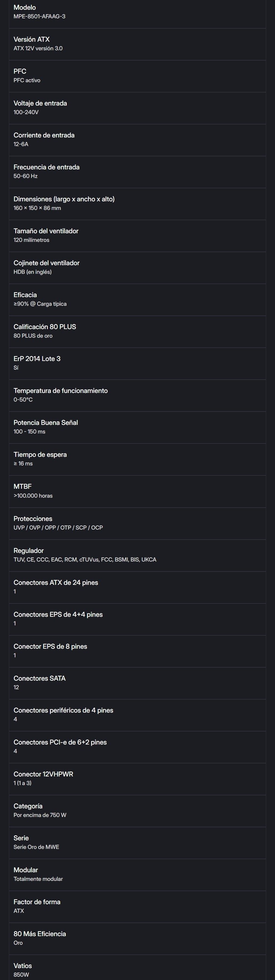Select the Dimensiones 160 × 150 × 86 mm text
Viewport: 275px width, 980px height.
tap(37, 208)
